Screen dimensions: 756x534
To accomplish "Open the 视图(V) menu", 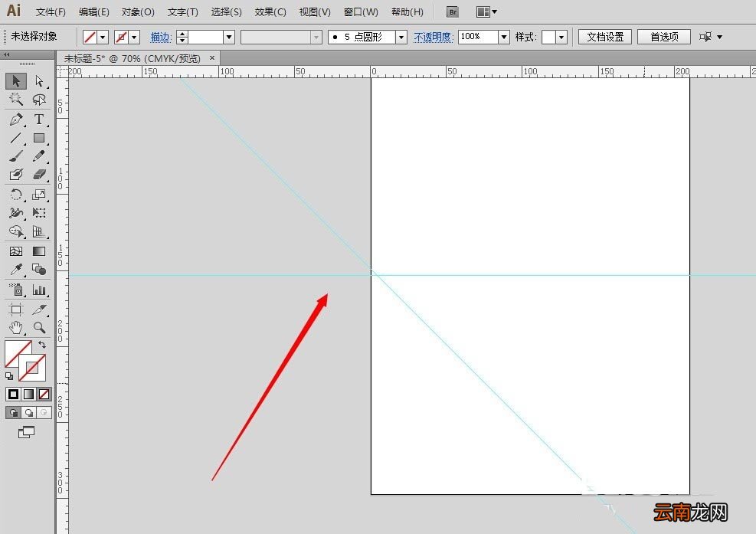I will (314, 12).
